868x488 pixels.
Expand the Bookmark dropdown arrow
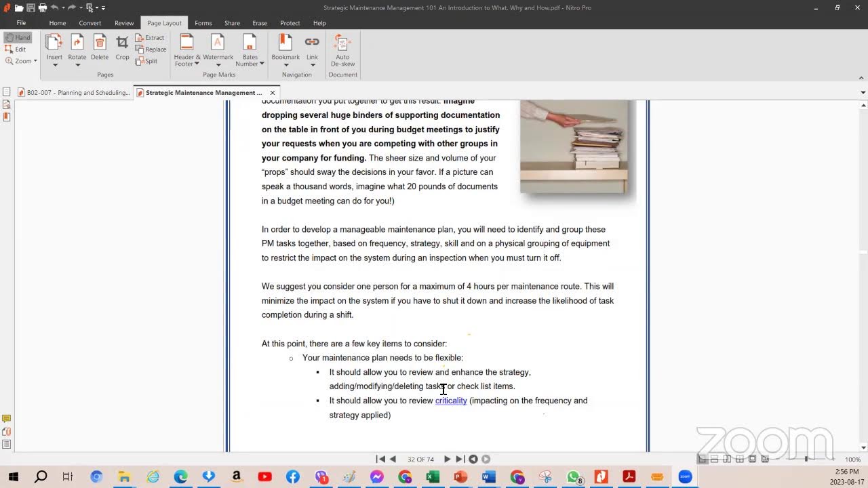click(285, 65)
